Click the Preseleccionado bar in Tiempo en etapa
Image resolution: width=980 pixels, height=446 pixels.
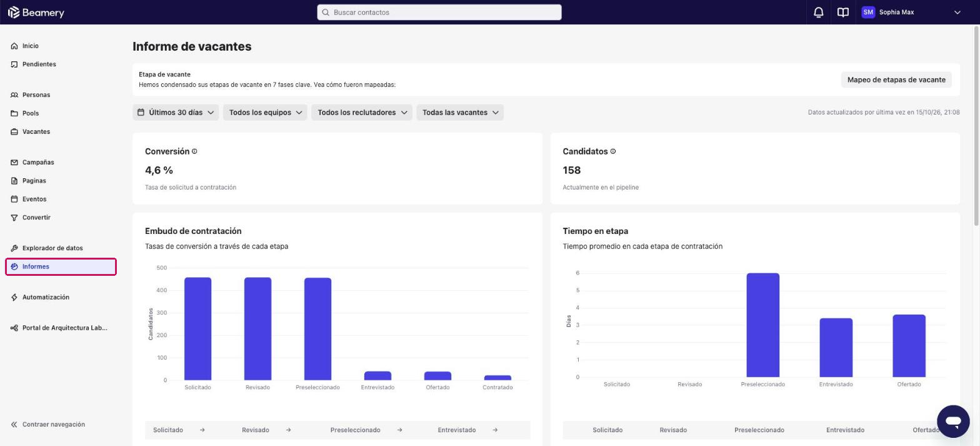click(x=762, y=325)
